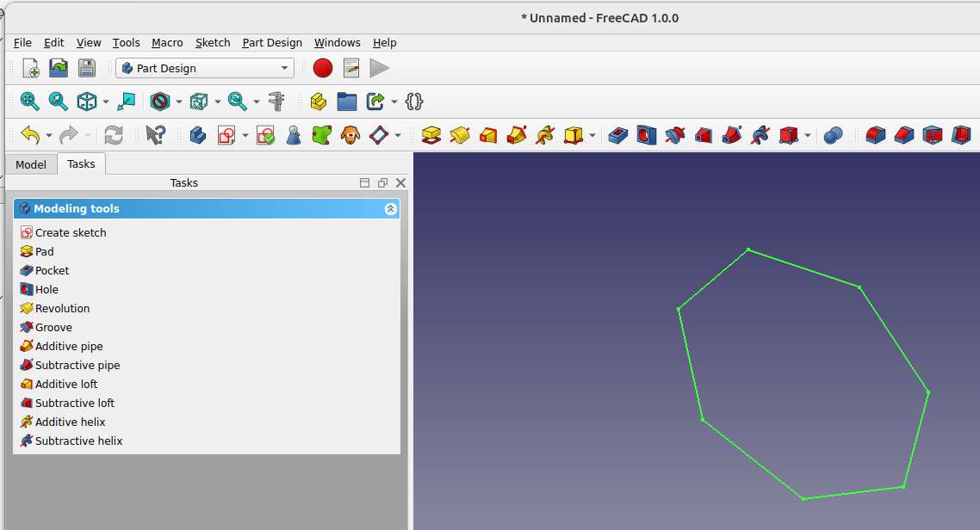Start macro recording with the red circle button

322,68
